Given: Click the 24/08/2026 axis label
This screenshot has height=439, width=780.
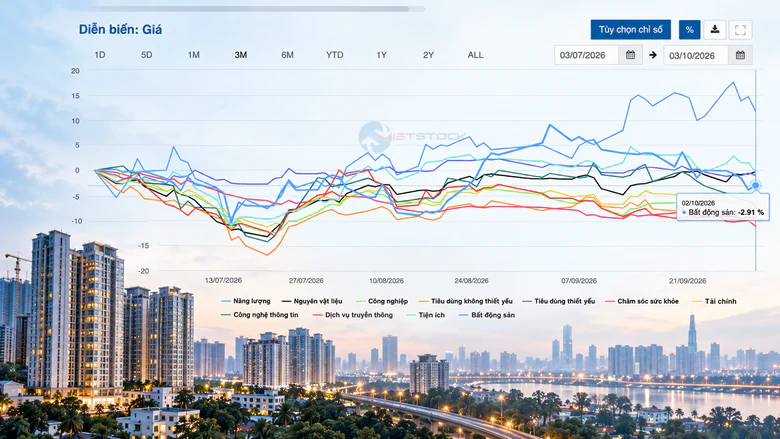Looking at the screenshot, I should 471,281.
